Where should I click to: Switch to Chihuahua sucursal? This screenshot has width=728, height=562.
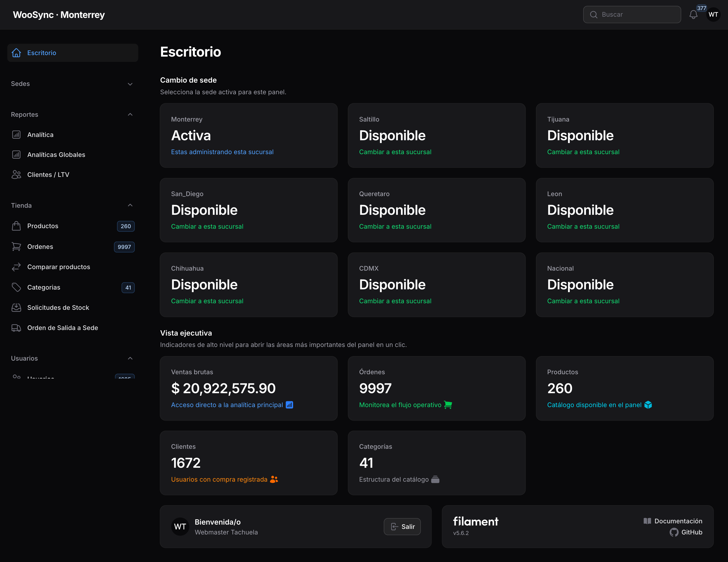click(x=249, y=285)
